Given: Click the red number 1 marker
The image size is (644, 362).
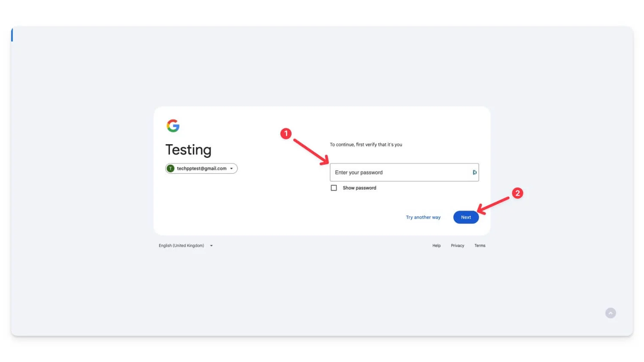Looking at the screenshot, I should tap(286, 134).
